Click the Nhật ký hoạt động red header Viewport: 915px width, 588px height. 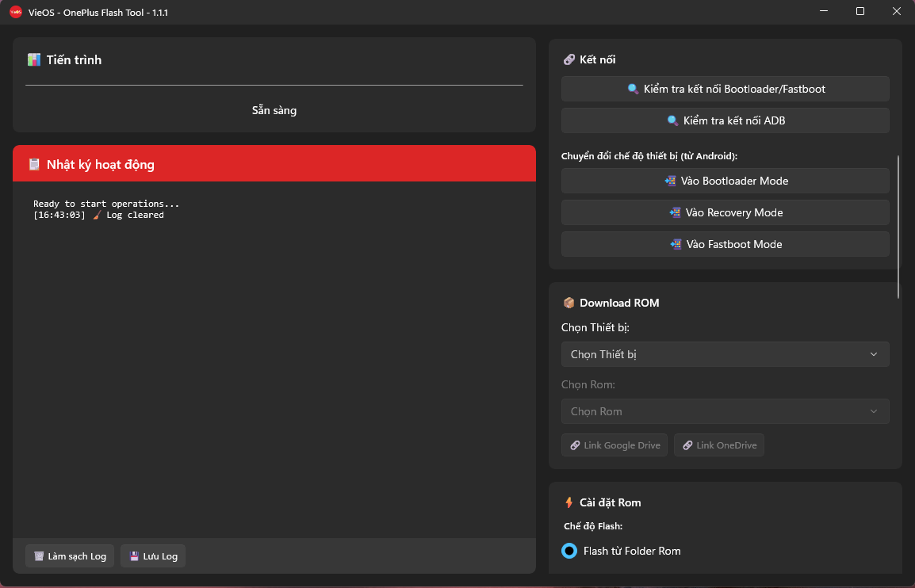tap(274, 163)
